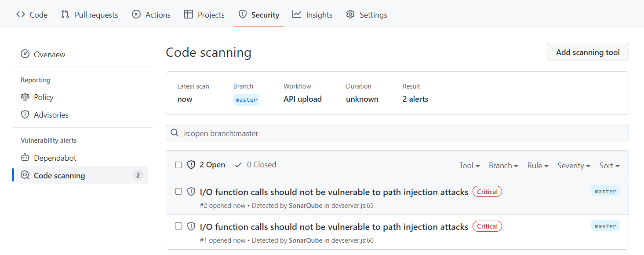This screenshot has width=644, height=255.
Task: Check the checkbox for alert #1
Action: pyautogui.click(x=178, y=226)
